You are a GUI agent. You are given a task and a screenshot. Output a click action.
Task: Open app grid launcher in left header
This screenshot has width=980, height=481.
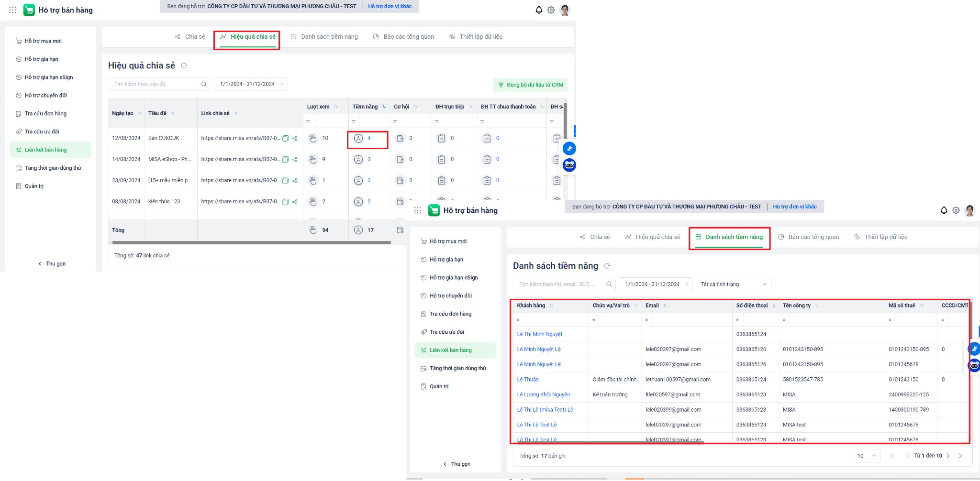tap(13, 10)
